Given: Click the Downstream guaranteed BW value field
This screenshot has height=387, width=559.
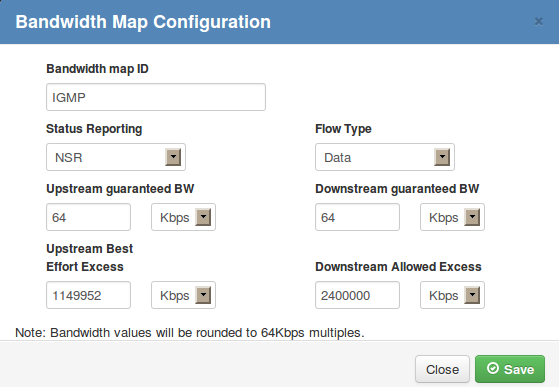Looking at the screenshot, I should pos(357,217).
